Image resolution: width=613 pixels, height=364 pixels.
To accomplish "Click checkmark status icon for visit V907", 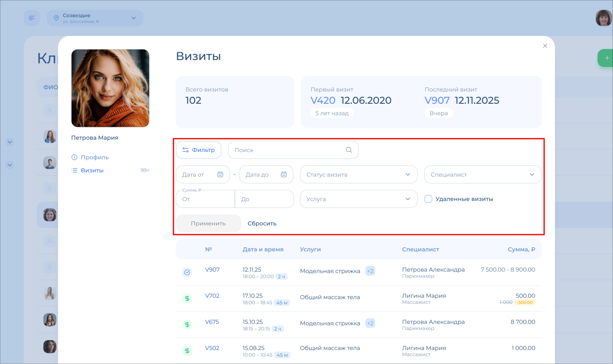I will click(x=187, y=272).
